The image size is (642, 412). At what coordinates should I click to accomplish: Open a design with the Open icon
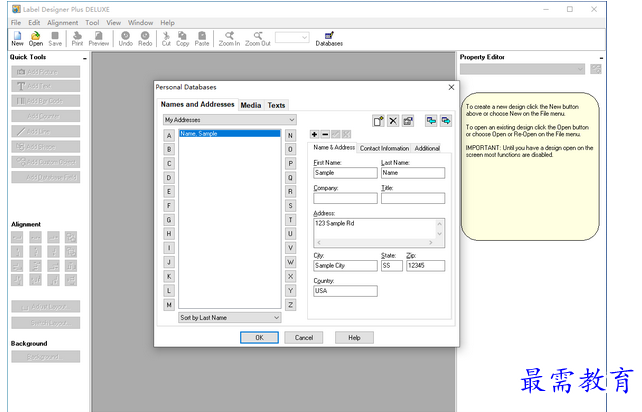[x=36, y=38]
